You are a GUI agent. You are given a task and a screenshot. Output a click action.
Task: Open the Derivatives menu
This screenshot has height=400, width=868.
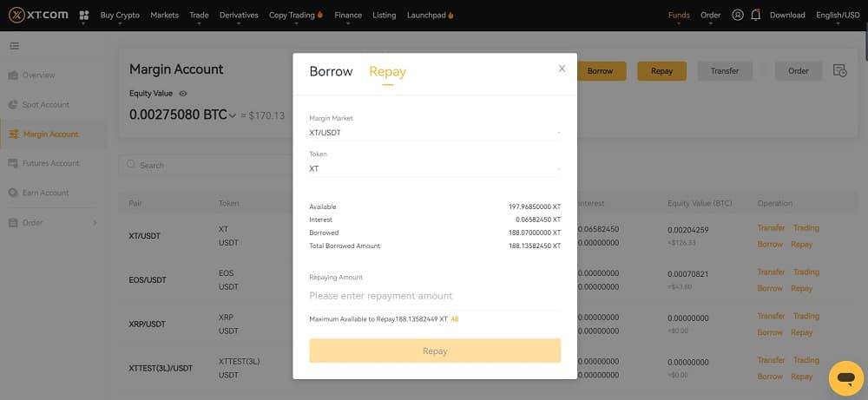[x=239, y=15]
